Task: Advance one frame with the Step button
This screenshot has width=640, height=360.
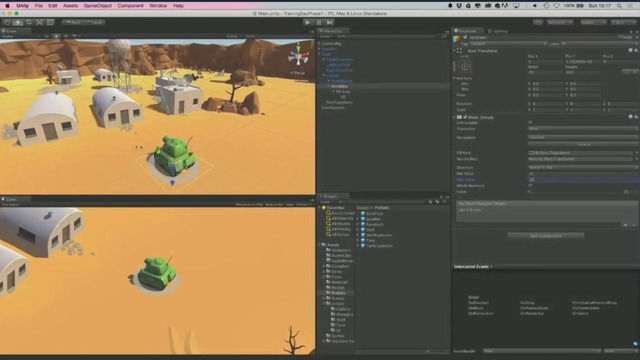Action: 329,22
